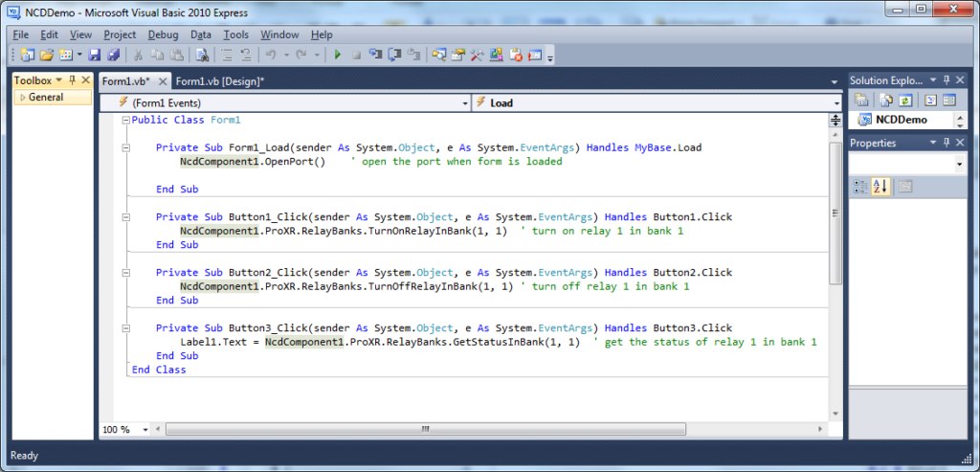Click the Undo arrow icon

pyautogui.click(x=271, y=55)
